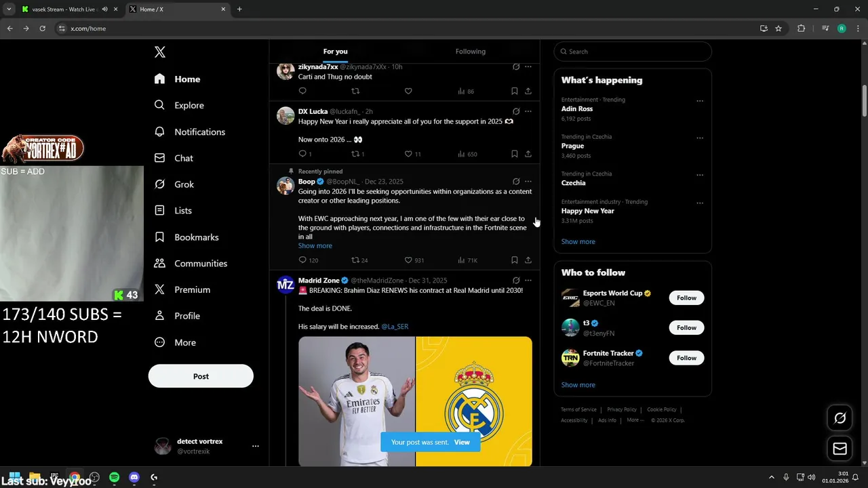The image size is (868, 488).
Task: Reload the page in Chrome toolbar
Action: pos(42,28)
